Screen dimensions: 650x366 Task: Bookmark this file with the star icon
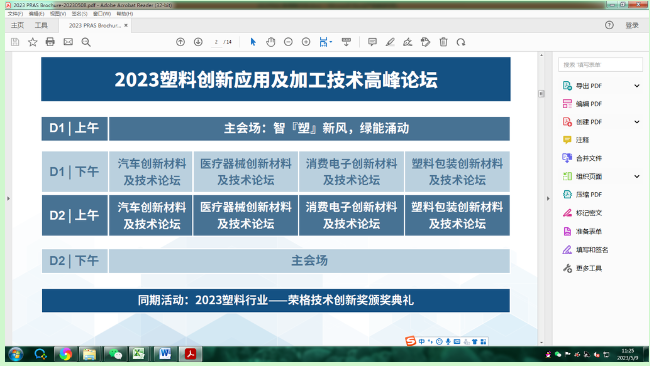(32, 42)
